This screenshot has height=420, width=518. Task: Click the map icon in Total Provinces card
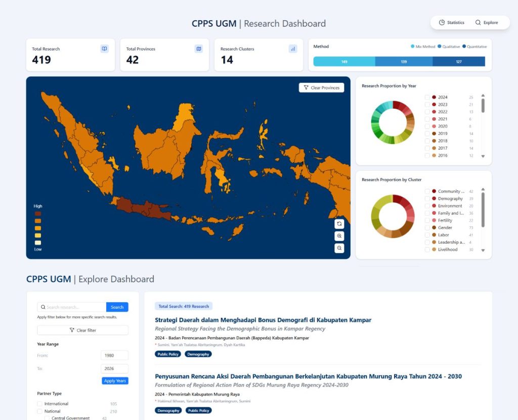(x=198, y=49)
